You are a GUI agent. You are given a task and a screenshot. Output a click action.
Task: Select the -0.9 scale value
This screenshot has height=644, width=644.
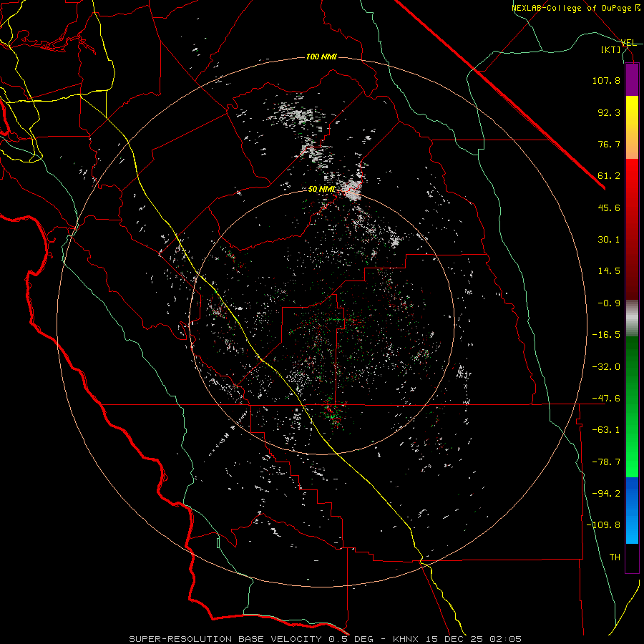pos(609,303)
